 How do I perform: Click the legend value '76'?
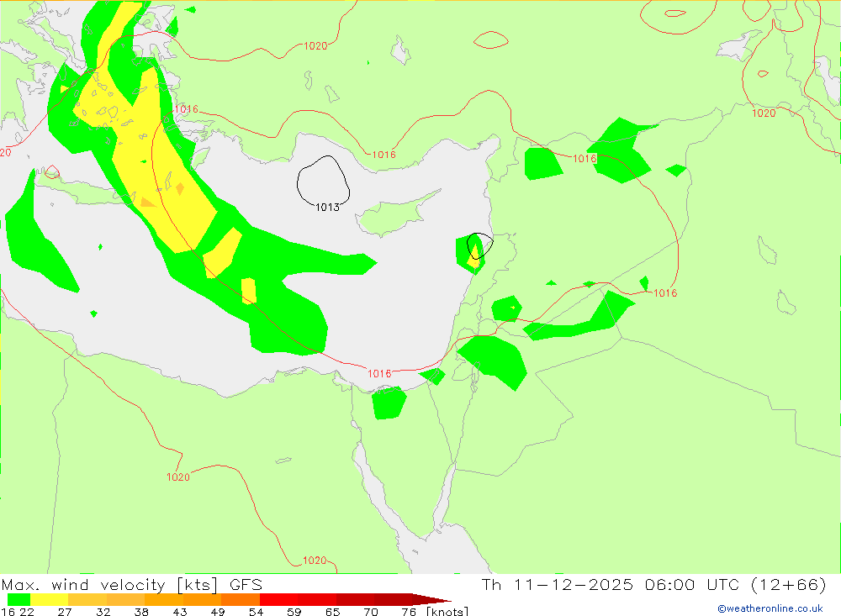click(x=409, y=612)
